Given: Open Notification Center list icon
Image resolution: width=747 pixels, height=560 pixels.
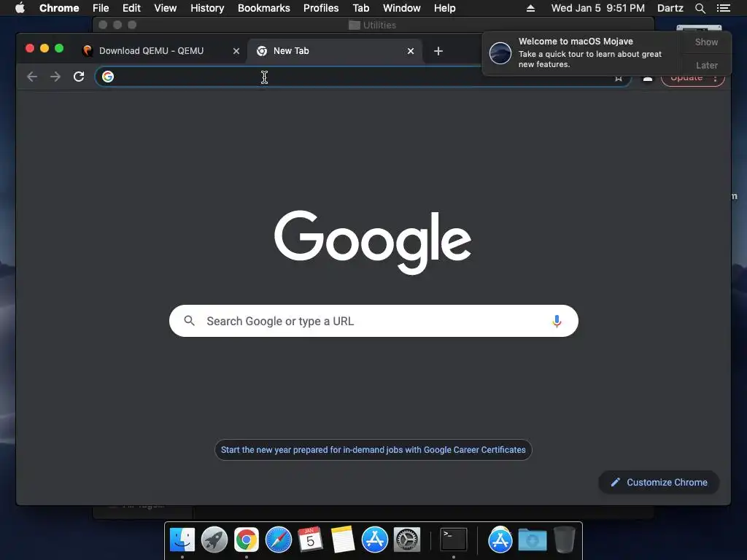Looking at the screenshot, I should tap(723, 8).
